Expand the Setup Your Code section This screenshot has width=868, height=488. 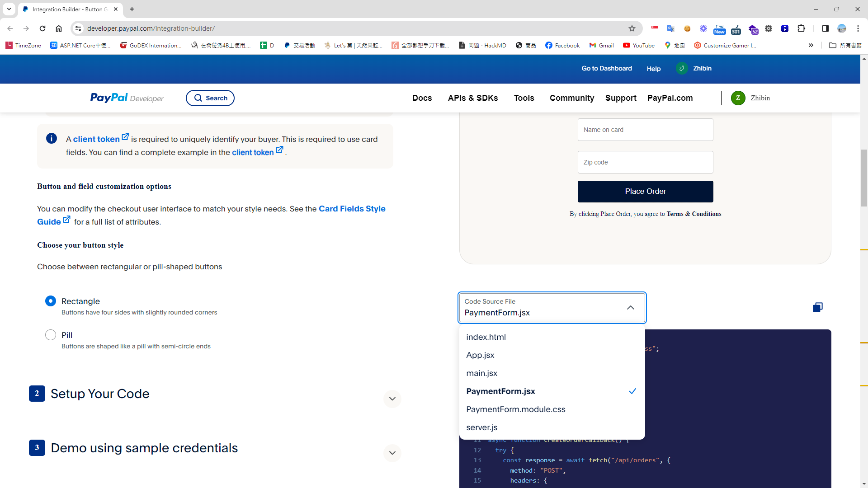(x=392, y=399)
